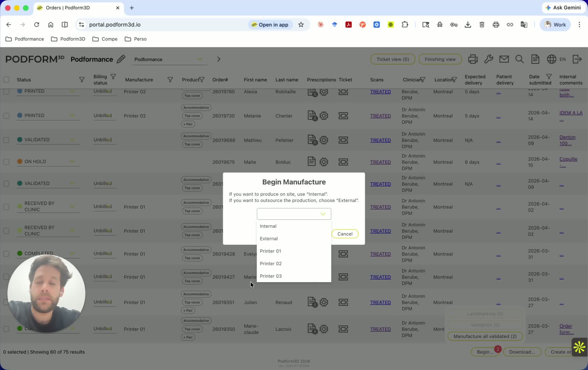Cancel the Begin Manufacture dialog

pos(345,234)
